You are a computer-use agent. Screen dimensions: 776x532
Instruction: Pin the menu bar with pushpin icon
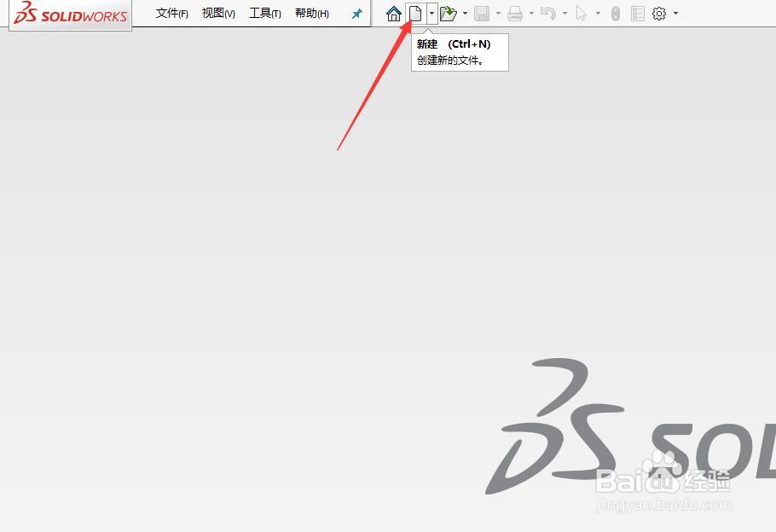point(356,14)
